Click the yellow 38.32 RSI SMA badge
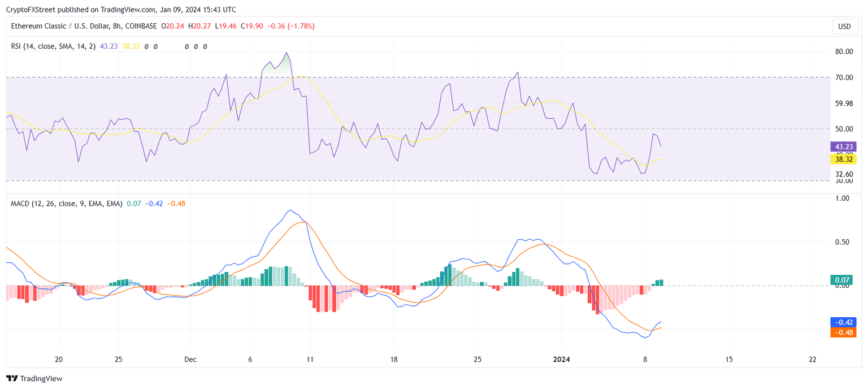Screen dimensions: 868x389 click(x=844, y=159)
